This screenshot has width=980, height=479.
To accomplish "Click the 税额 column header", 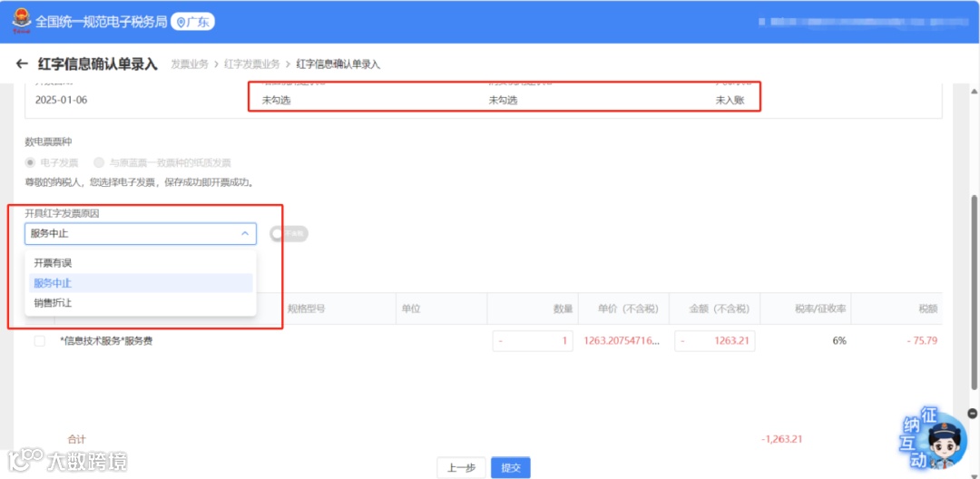I will (x=927, y=308).
